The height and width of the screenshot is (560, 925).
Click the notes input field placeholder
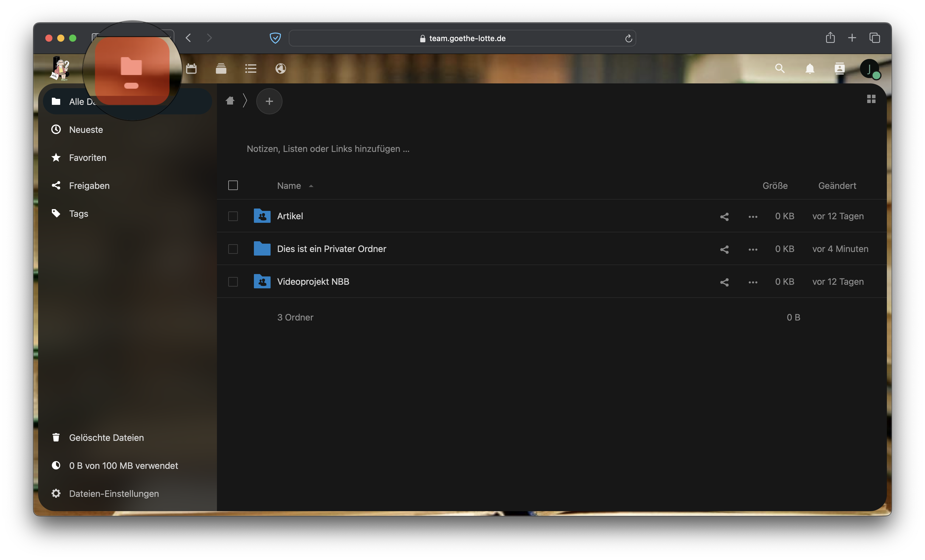[328, 149]
